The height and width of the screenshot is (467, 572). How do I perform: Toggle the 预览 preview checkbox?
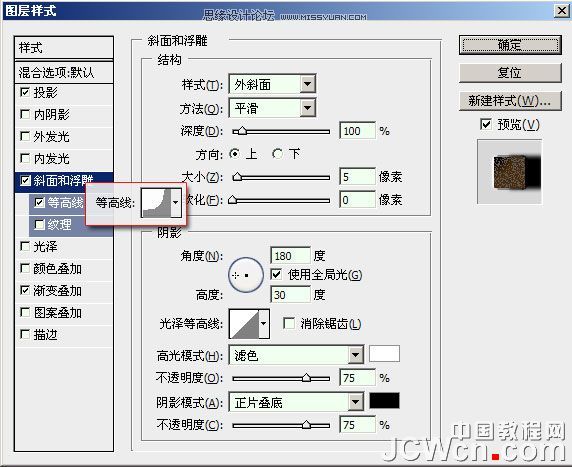point(486,124)
